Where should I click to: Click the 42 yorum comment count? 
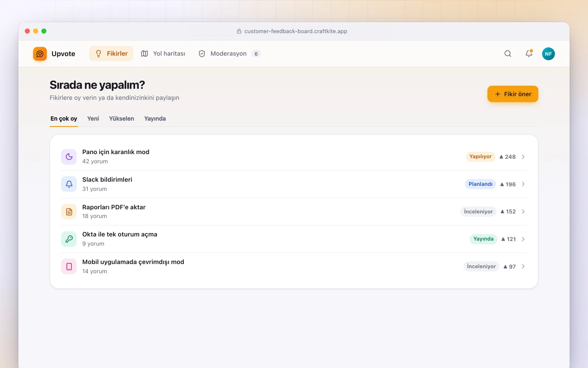coord(95,161)
